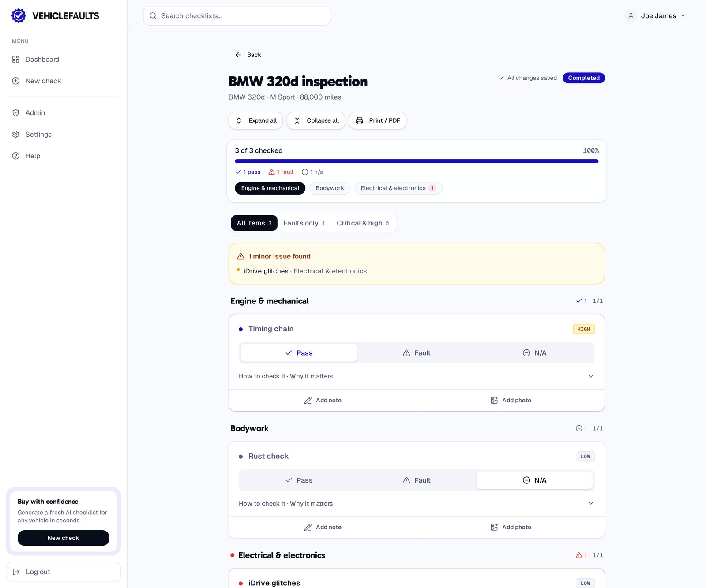Image resolution: width=706 pixels, height=588 pixels.
Task: Click the pencil icon for Rust check note
Action: (308, 528)
